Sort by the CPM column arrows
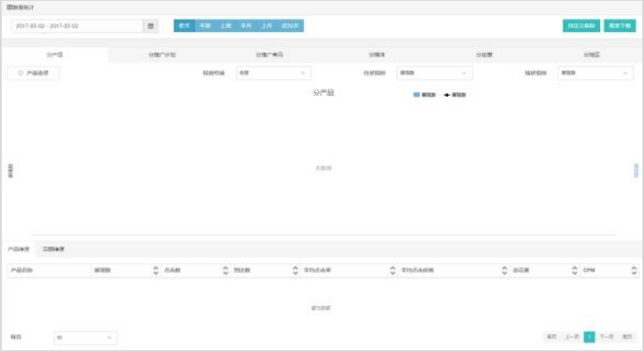644x352 pixels. [x=634, y=270]
